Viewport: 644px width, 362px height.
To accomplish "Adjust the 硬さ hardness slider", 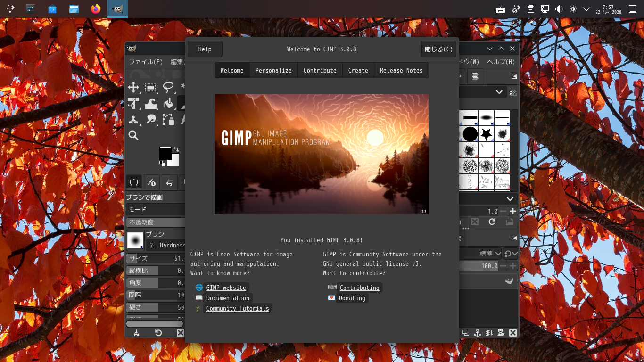I will coord(156,307).
